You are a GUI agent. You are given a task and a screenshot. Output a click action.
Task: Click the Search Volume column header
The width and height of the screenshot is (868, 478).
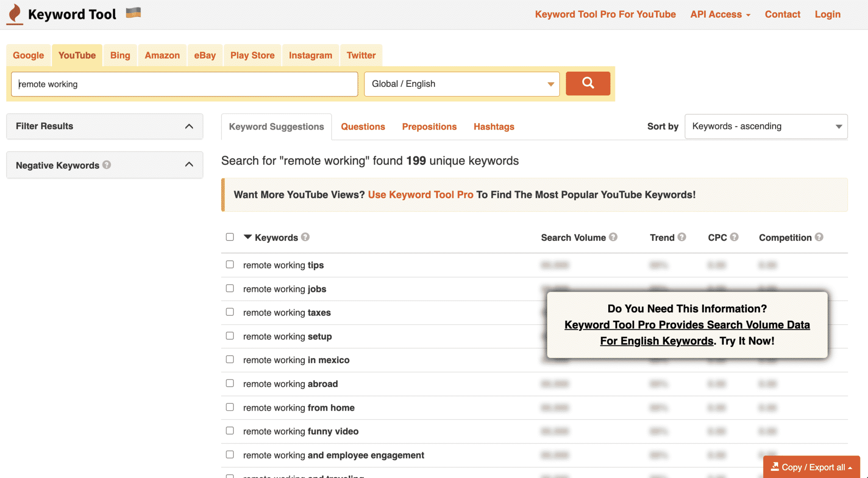click(x=573, y=238)
